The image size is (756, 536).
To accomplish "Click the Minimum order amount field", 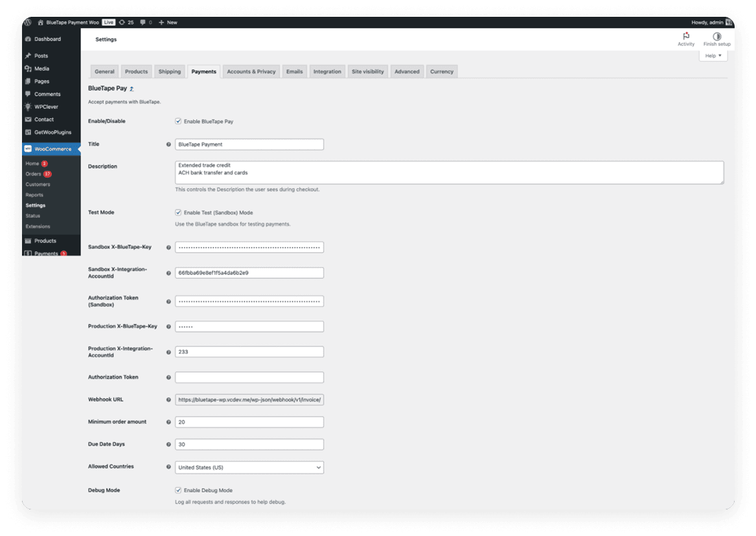I will point(249,422).
